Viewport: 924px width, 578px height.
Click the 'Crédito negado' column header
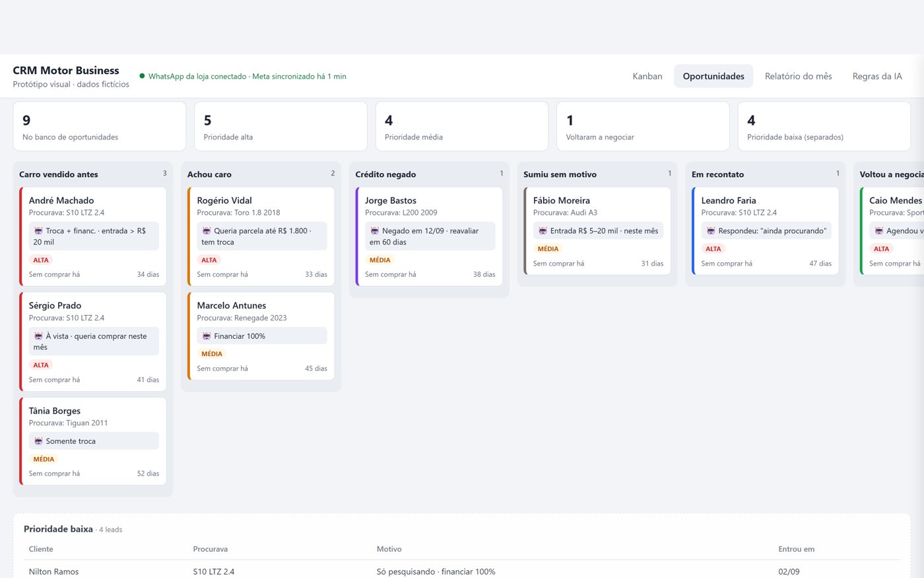coord(385,174)
